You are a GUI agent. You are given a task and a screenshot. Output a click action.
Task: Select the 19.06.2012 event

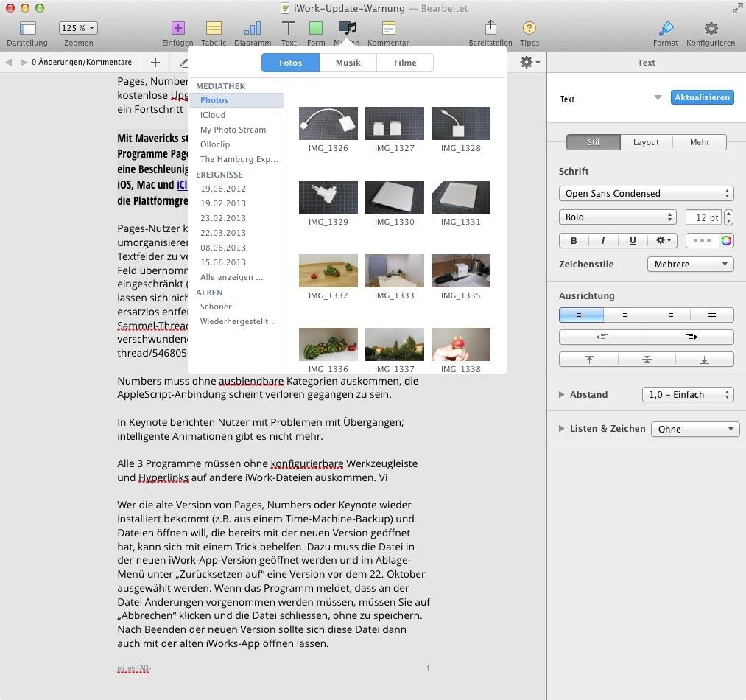[x=223, y=189]
